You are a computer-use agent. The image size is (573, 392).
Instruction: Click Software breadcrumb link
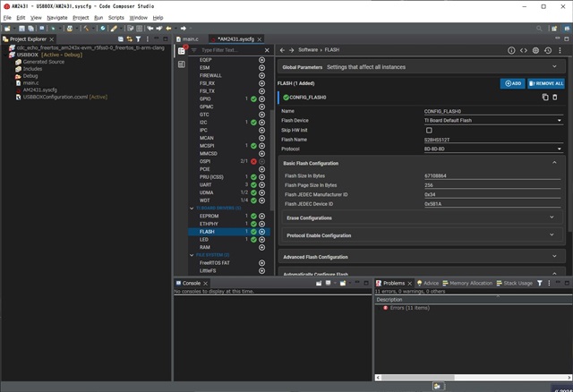308,50
